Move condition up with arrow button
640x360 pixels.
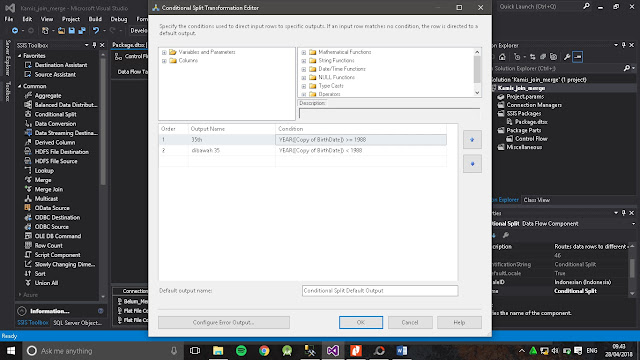pos(472,140)
